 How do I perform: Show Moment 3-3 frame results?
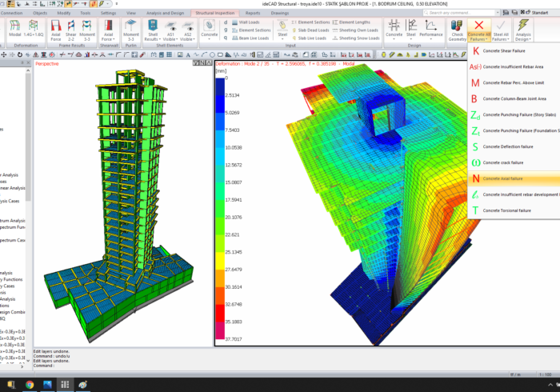(x=86, y=30)
